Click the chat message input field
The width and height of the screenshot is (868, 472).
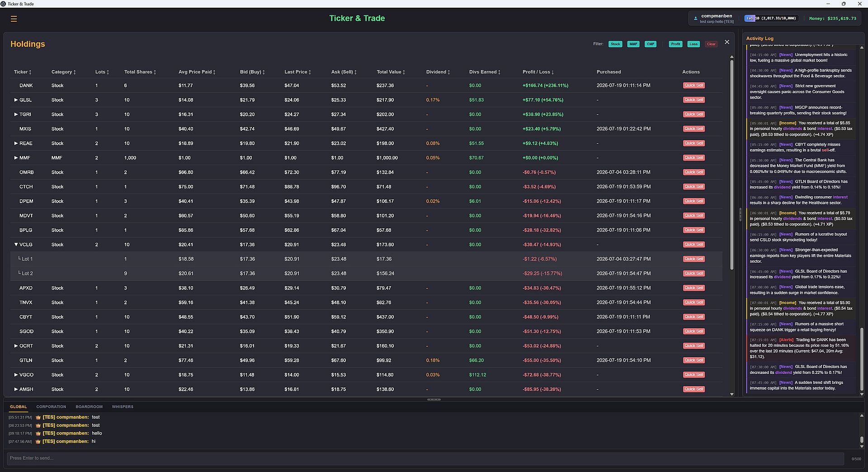pyautogui.click(x=425, y=458)
